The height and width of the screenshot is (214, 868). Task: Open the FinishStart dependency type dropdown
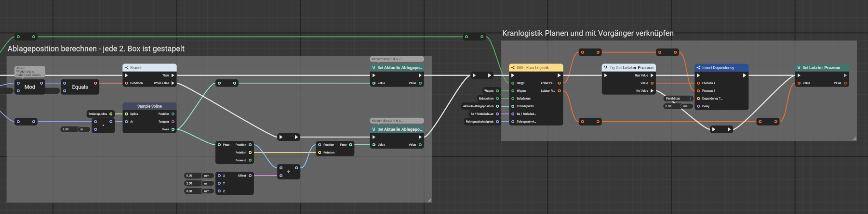click(679, 99)
